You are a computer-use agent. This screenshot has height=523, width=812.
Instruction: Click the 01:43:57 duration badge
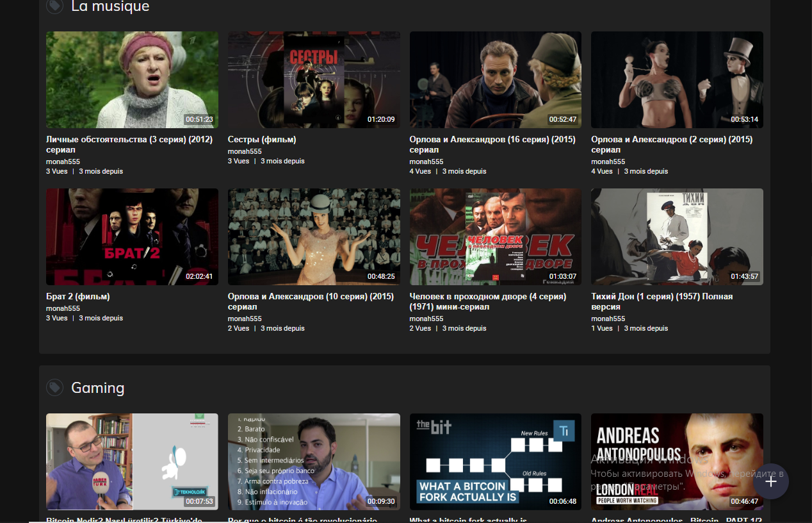click(x=744, y=276)
